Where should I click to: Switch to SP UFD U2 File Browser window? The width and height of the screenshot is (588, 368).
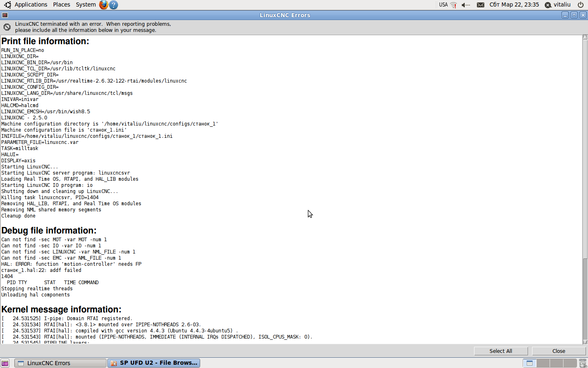click(154, 363)
